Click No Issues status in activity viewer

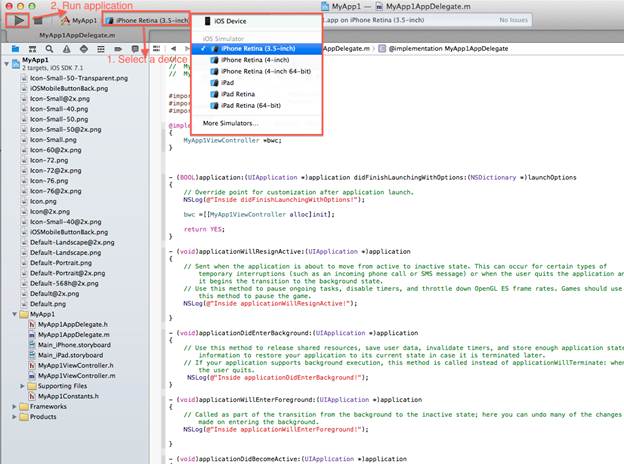[513, 20]
